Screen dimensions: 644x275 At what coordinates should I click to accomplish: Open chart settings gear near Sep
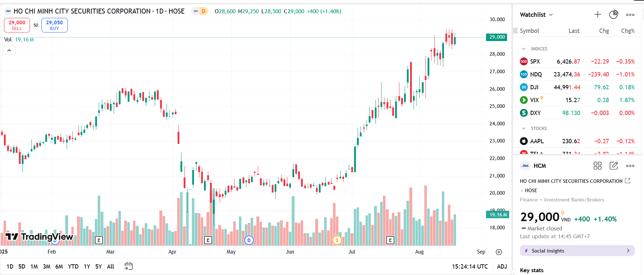pos(499,252)
